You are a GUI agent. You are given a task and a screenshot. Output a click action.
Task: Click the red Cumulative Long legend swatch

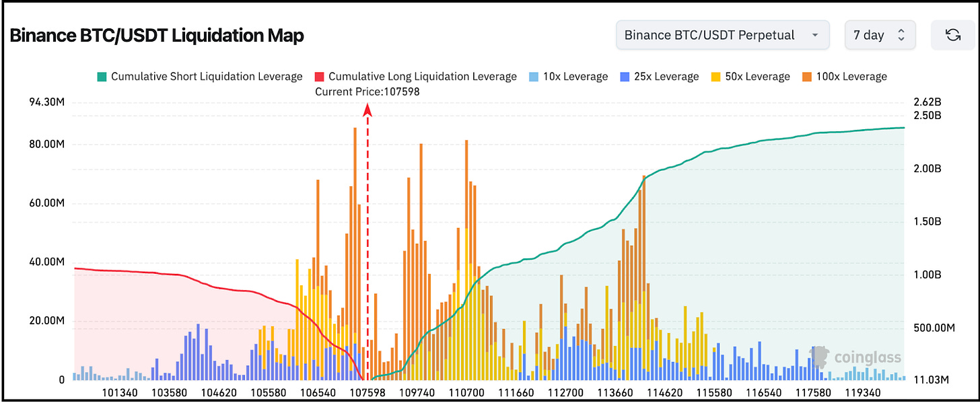[x=319, y=77]
